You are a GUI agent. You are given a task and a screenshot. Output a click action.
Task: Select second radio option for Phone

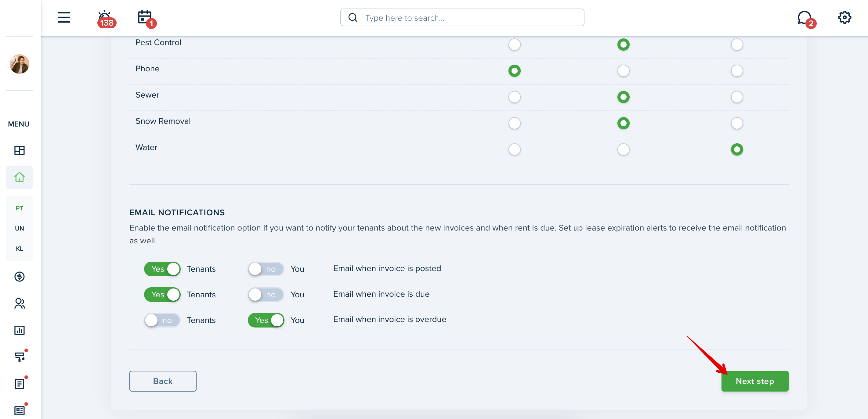(x=623, y=71)
